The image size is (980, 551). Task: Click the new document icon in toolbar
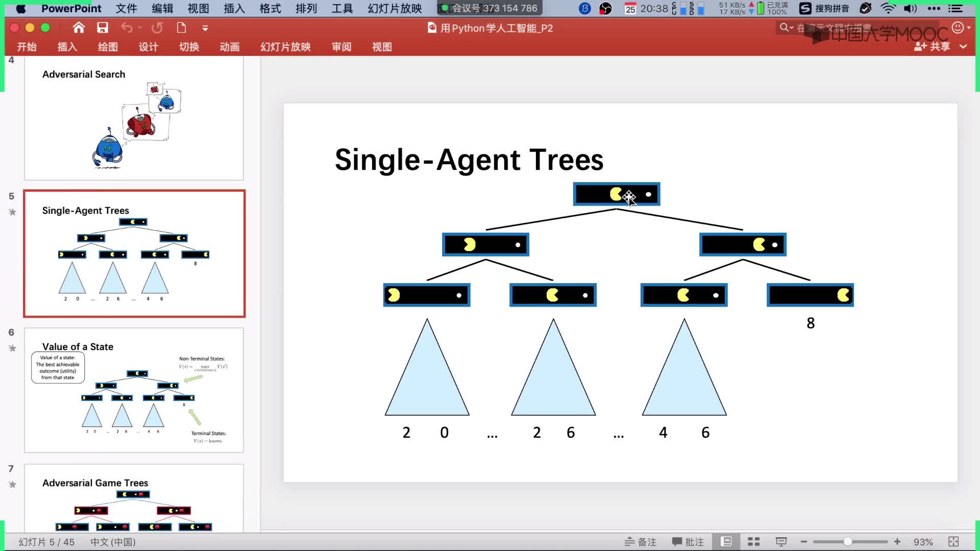(181, 28)
